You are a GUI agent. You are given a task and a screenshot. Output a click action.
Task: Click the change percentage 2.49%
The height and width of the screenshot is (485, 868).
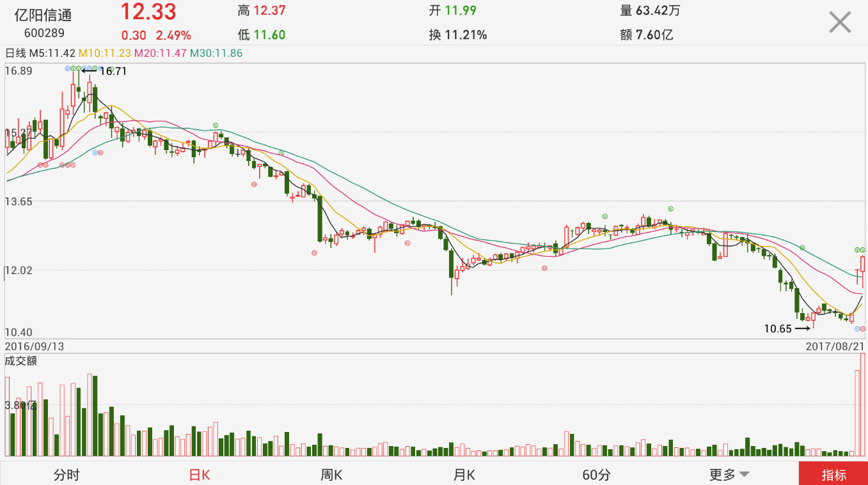click(x=173, y=36)
